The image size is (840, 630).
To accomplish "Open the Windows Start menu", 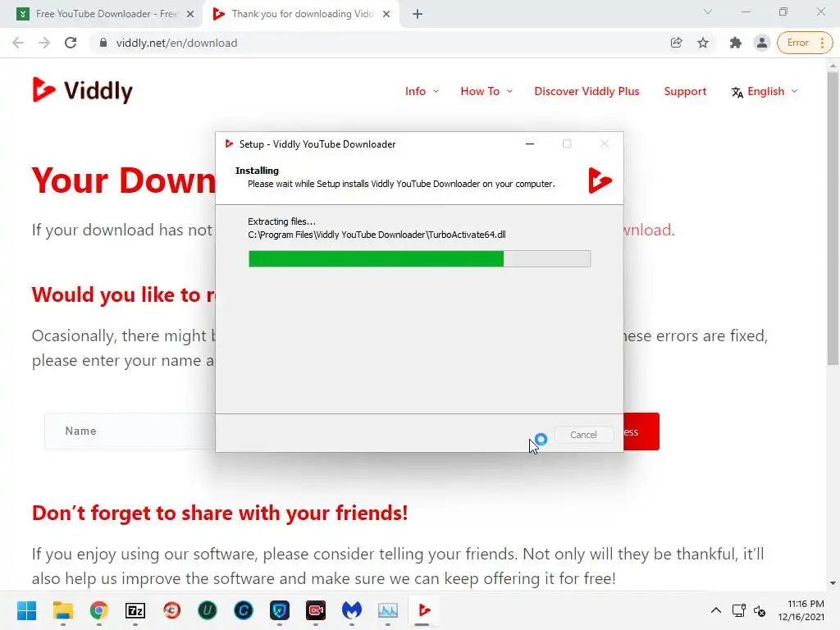I will coord(26,610).
